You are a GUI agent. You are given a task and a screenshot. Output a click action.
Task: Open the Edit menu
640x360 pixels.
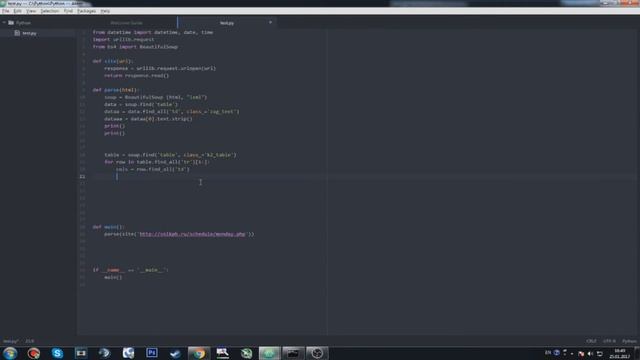[18, 11]
